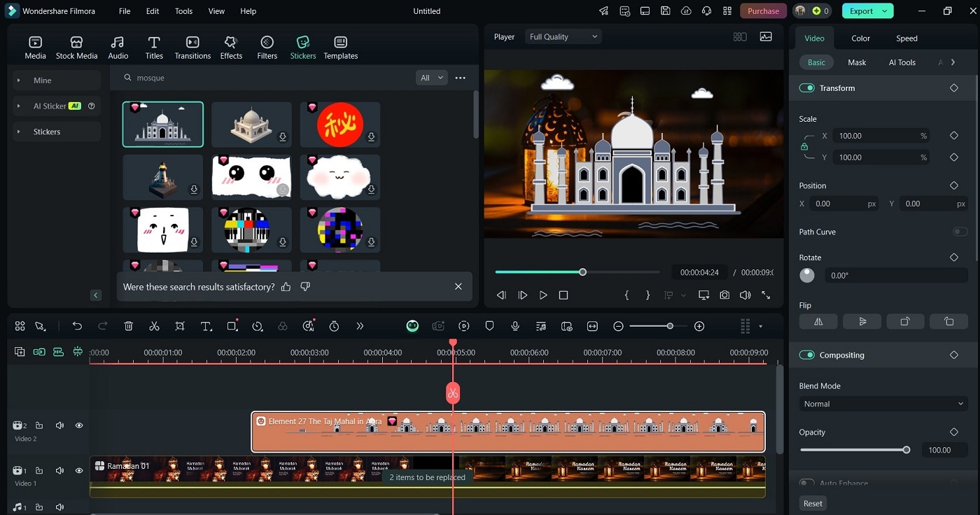Mute the Video 1 track
Image resolution: width=980 pixels, height=515 pixels.
tap(59, 471)
